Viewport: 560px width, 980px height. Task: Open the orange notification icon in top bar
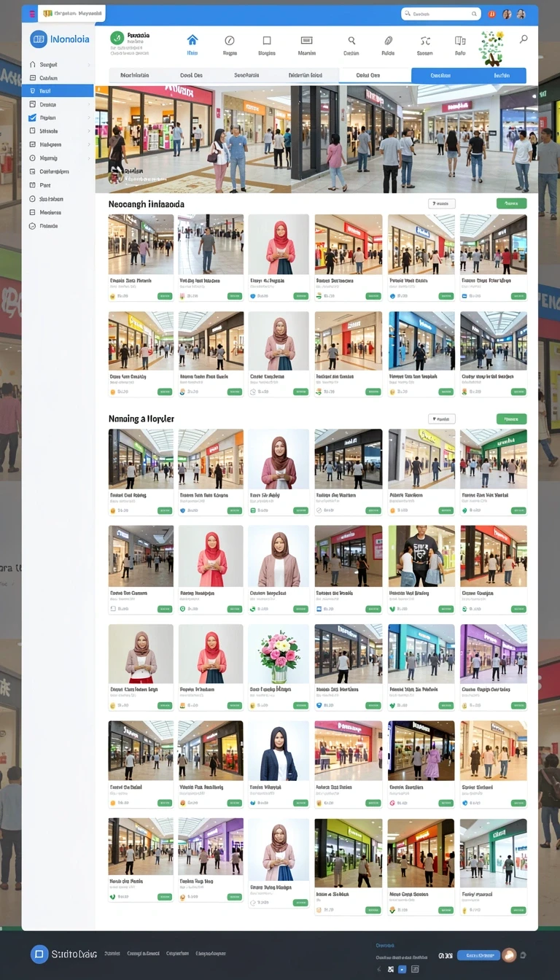491,14
